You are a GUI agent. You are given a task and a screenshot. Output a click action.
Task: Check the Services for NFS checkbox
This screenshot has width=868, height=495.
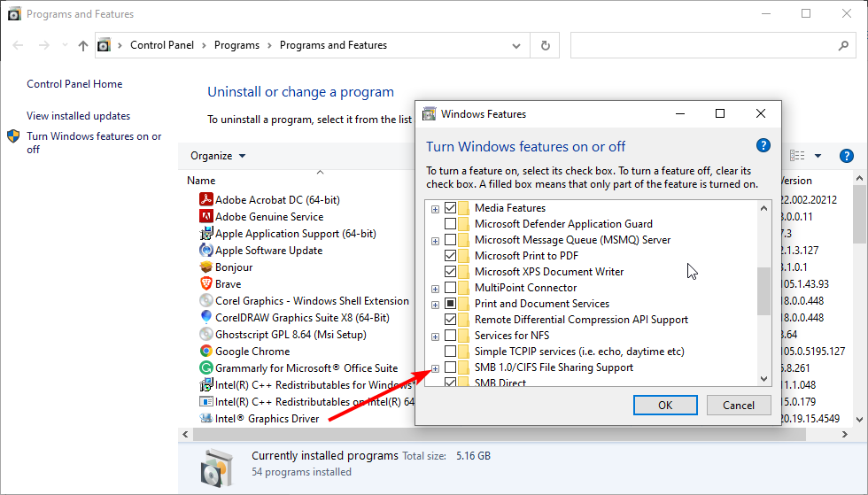[x=450, y=336]
